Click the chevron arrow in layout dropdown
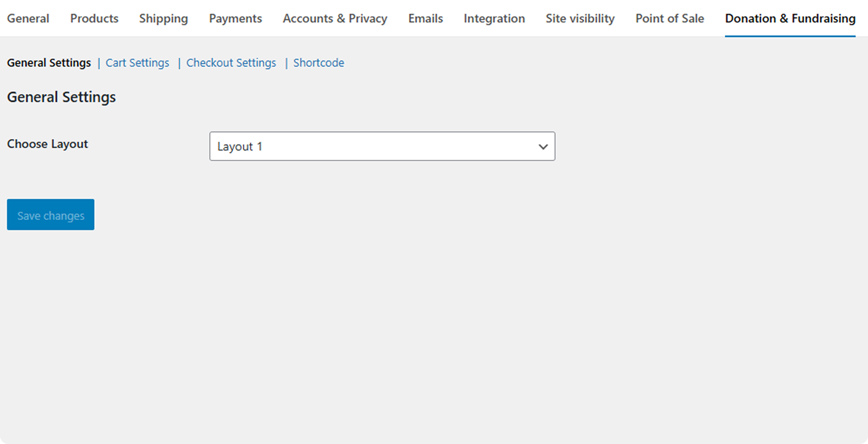This screenshot has height=444, width=868. tap(542, 146)
